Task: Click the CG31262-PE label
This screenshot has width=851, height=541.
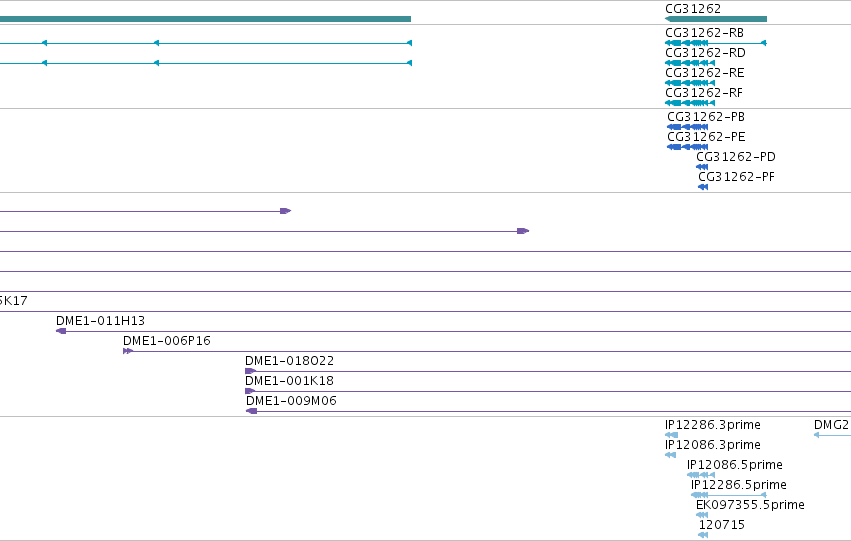Action: click(x=706, y=137)
